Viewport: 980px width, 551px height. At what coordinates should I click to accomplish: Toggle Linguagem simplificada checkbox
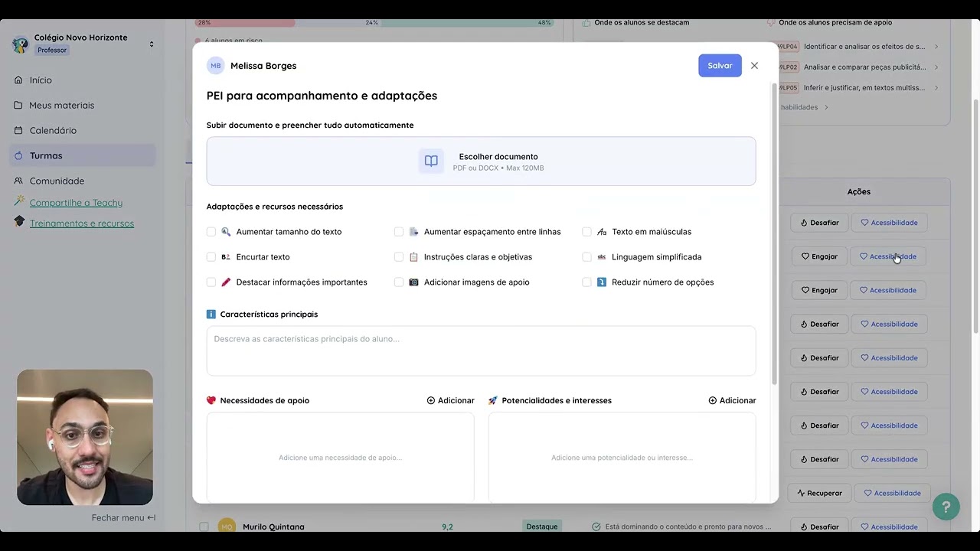[586, 257]
